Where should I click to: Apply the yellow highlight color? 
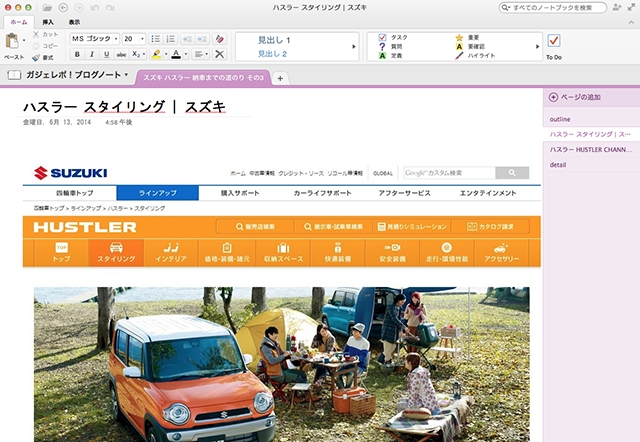156,54
